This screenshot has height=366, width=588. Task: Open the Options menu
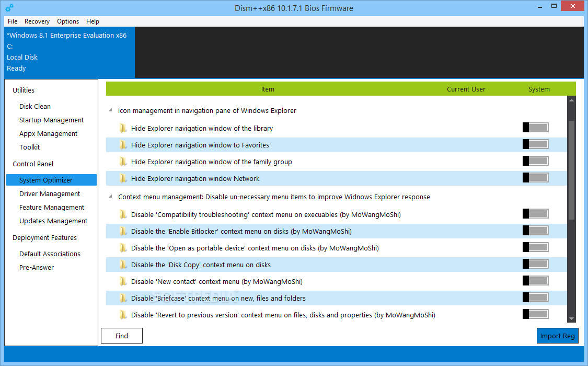tap(68, 21)
